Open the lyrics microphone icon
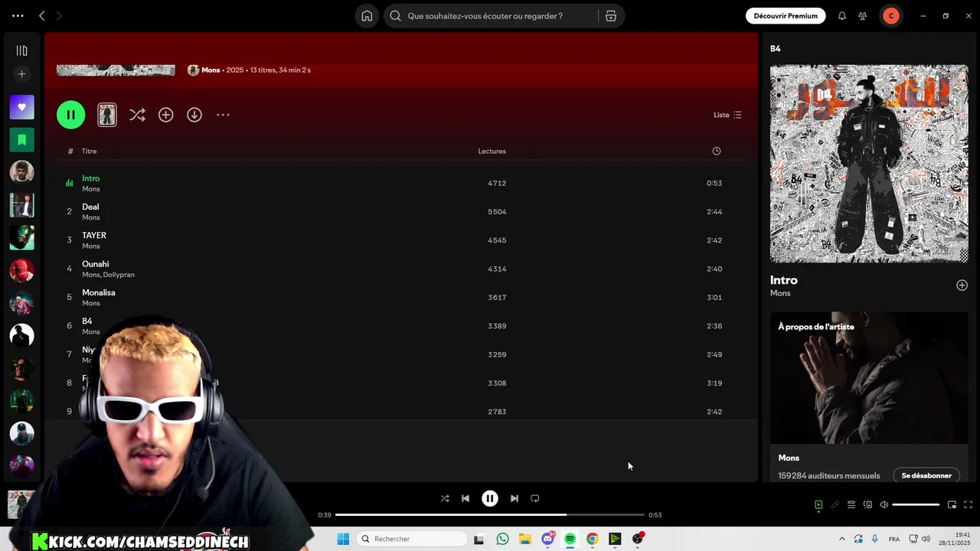Viewport: 980px width, 551px height. tap(835, 504)
